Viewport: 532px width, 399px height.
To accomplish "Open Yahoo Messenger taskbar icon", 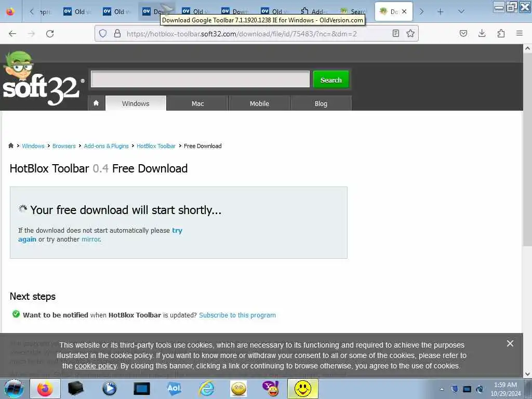I will click(270, 389).
